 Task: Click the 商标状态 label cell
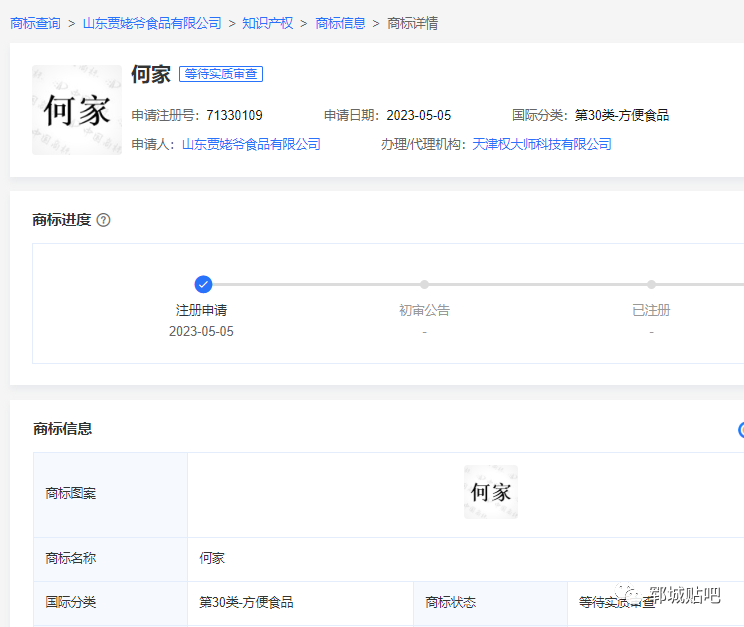coord(491,602)
